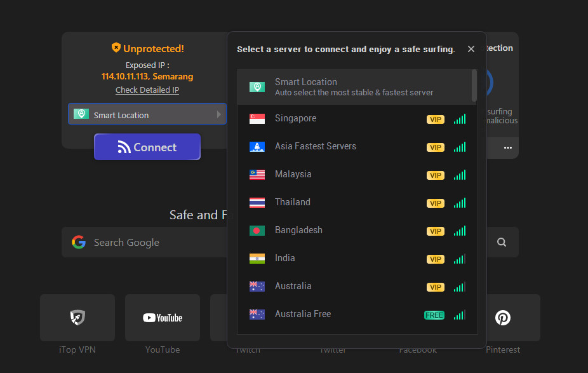Click the Singapore flag icon
This screenshot has width=588, height=373.
[257, 119]
